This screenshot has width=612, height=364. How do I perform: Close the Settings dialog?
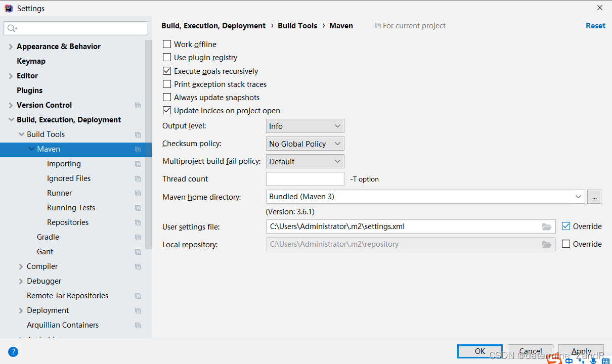600,8
